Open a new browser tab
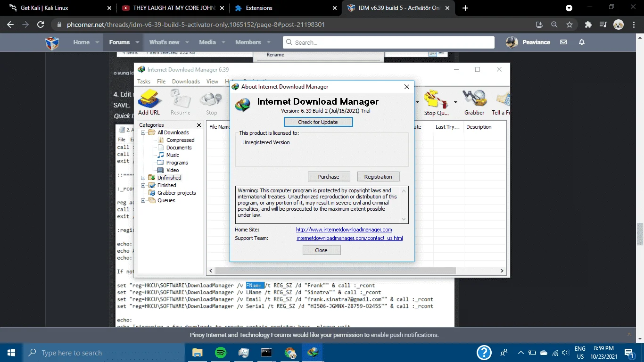The height and width of the screenshot is (362, 644). (465, 8)
